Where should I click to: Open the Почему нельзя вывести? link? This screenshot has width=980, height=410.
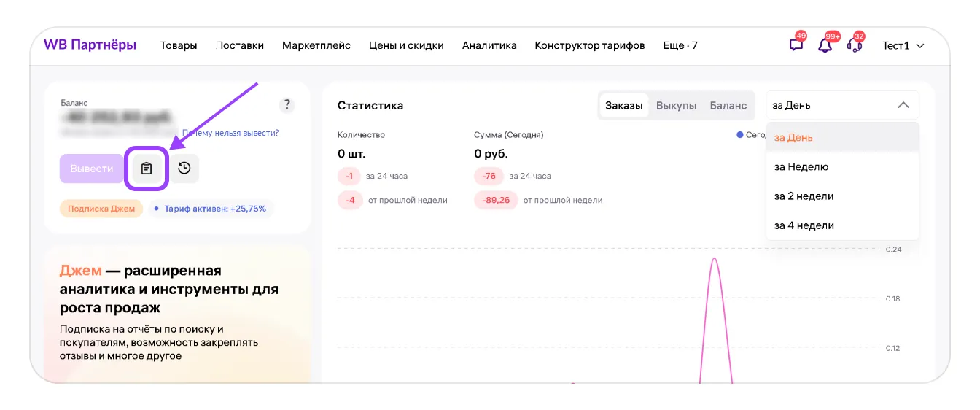click(230, 133)
